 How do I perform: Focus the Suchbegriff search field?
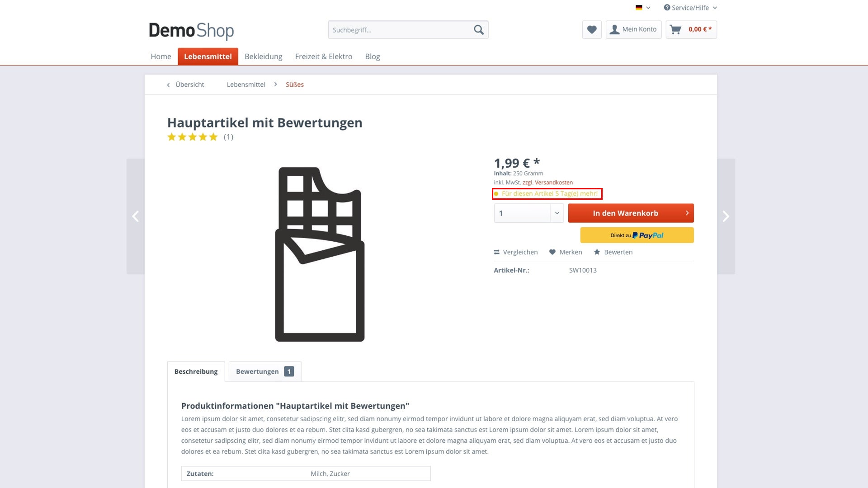[x=400, y=30]
